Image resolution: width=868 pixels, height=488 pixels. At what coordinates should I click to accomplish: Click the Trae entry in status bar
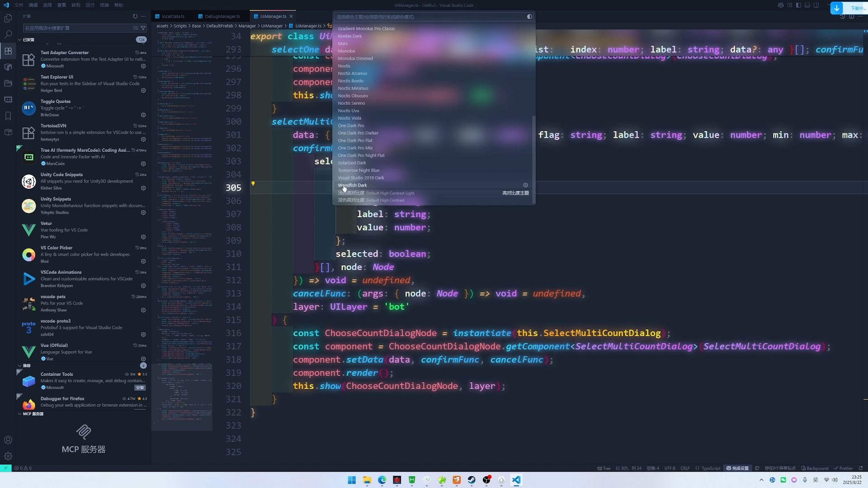point(604,468)
